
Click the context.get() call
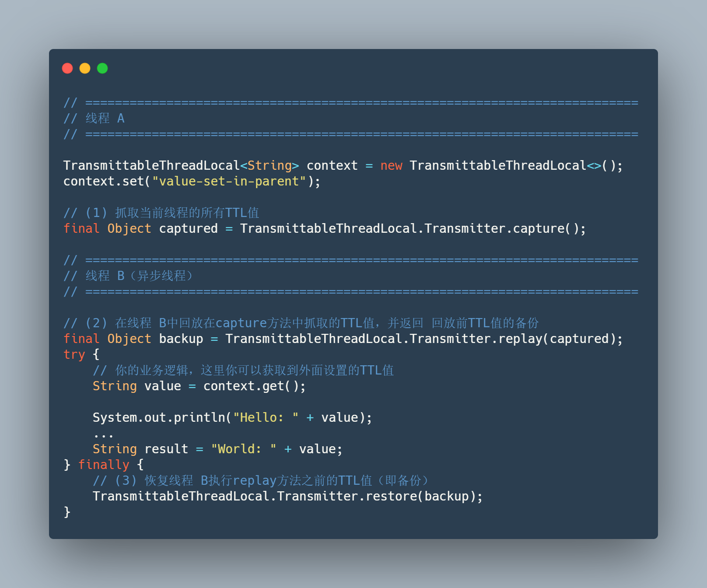pos(254,386)
